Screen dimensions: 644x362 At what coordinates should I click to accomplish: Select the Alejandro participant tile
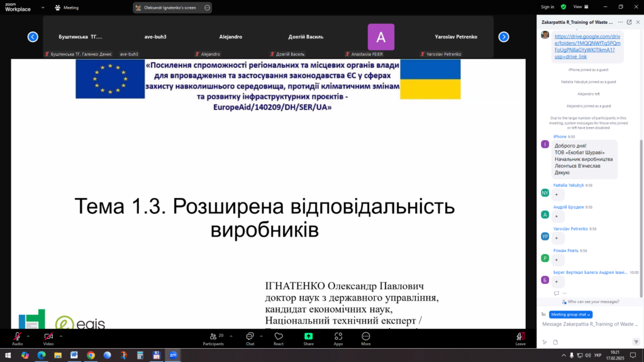pyautogui.click(x=230, y=37)
